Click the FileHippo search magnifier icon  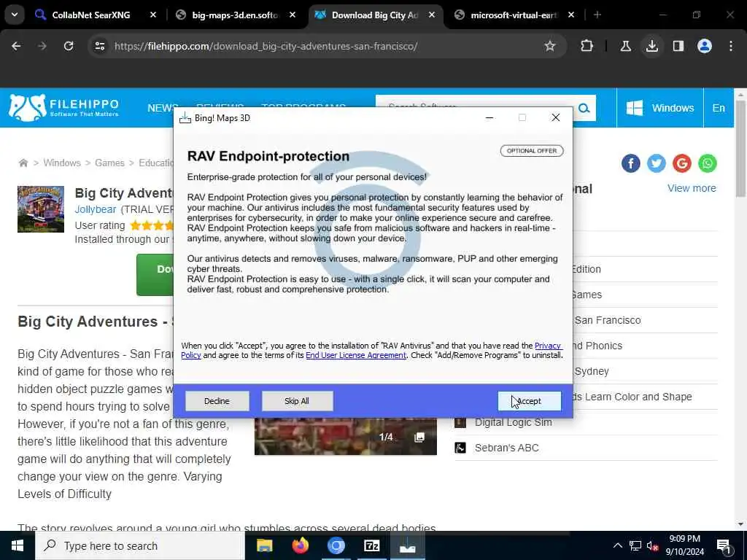(584, 108)
